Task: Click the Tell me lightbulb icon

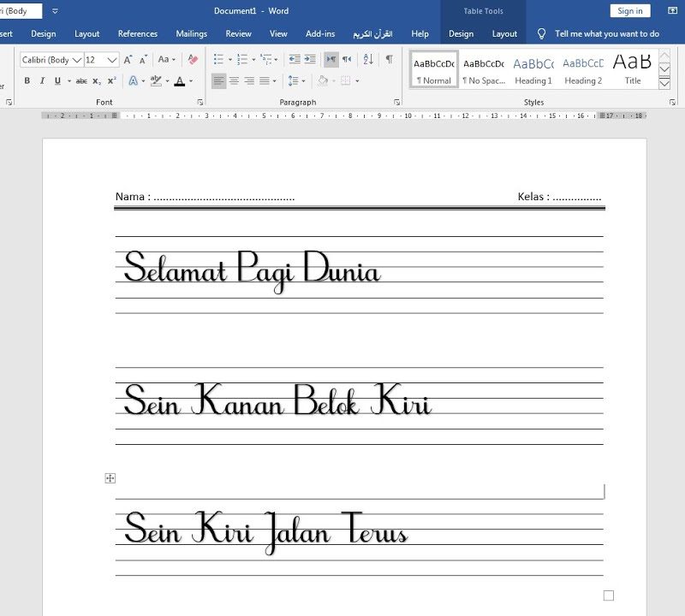Action: click(541, 33)
